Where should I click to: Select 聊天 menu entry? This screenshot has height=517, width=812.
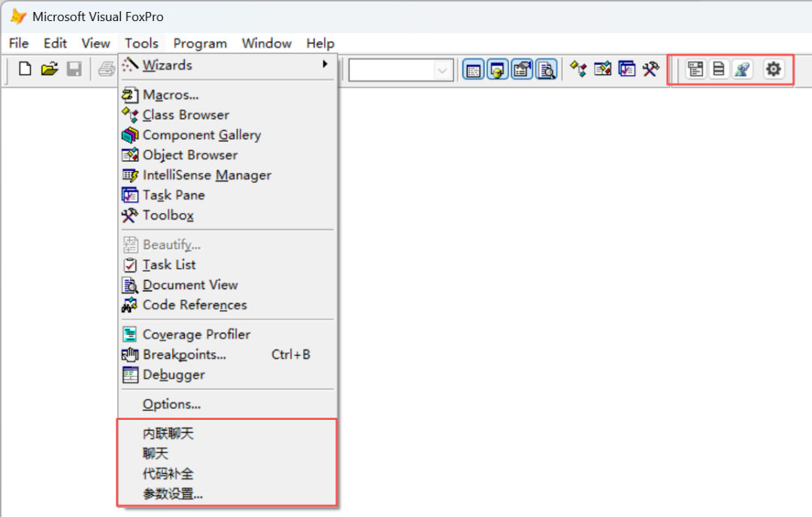click(x=228, y=454)
